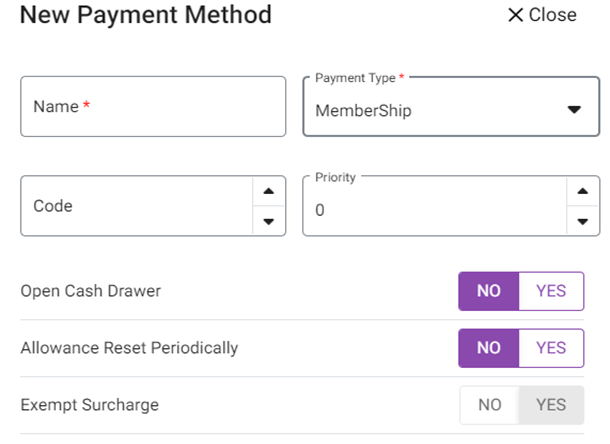This screenshot has width=610, height=444.
Task: Set Open Cash Drawer to YES
Action: coord(551,291)
